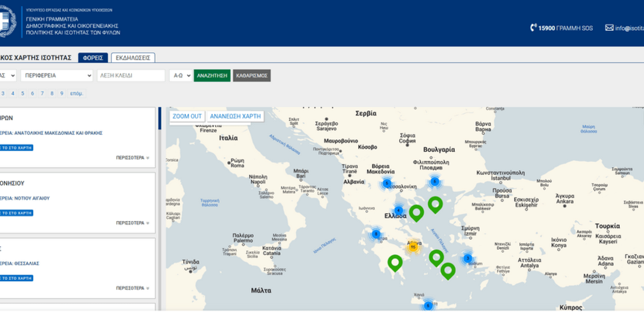Expand ΠΕΡΙΣΣΟΤΕΡΑ on the Ανατολικής Μακεδονίας card

tap(132, 158)
